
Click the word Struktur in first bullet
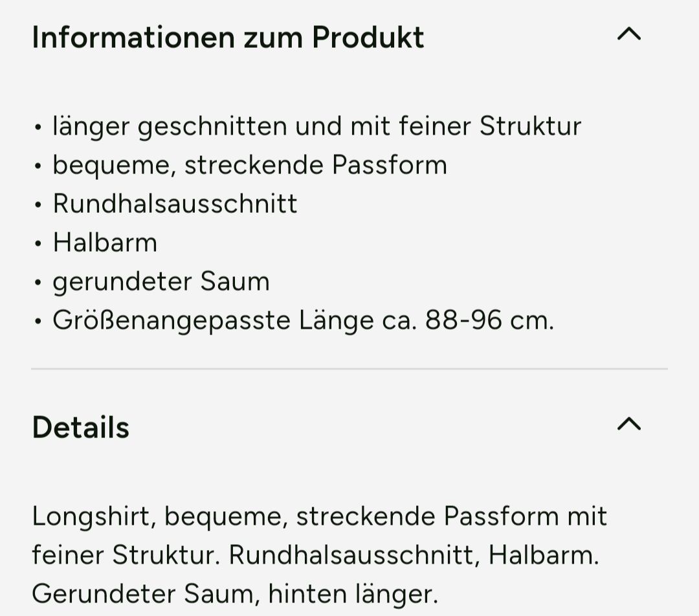pos(531,126)
